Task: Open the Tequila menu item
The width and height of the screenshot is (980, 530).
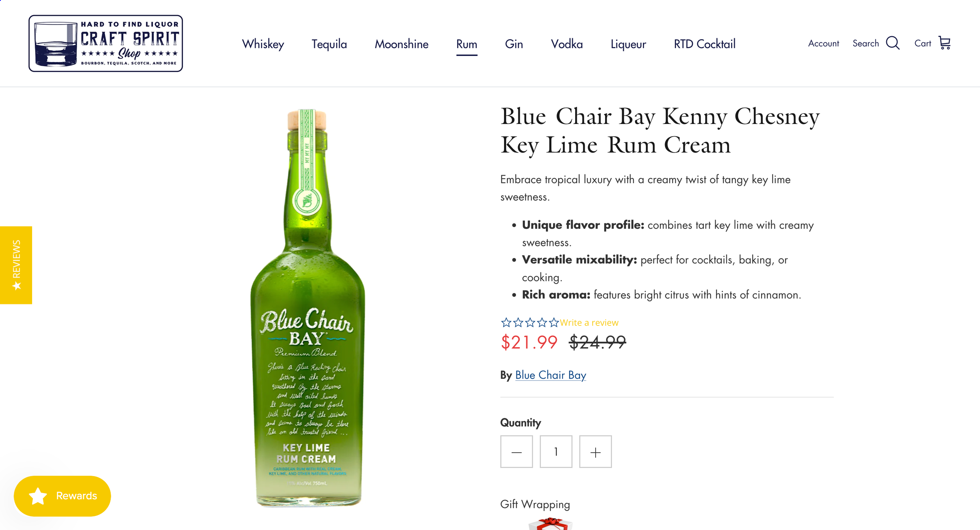Action: (329, 44)
